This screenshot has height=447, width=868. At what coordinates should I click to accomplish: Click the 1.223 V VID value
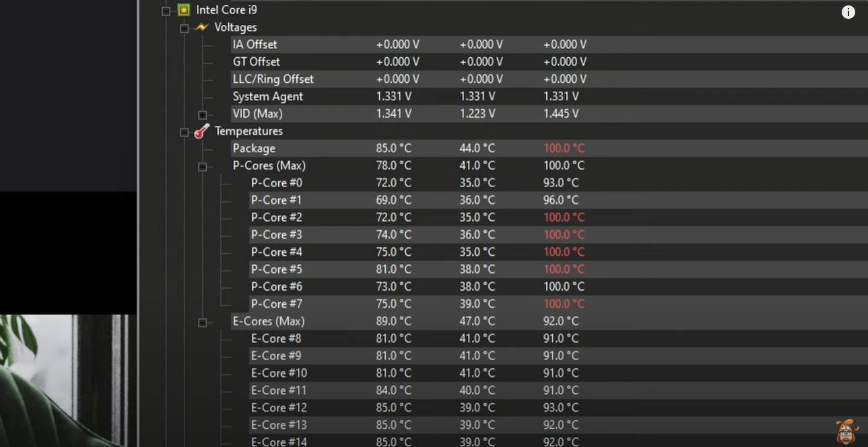pyautogui.click(x=477, y=114)
